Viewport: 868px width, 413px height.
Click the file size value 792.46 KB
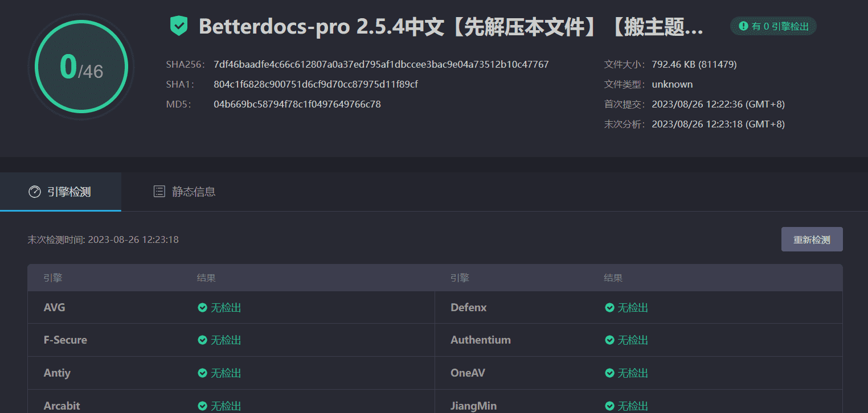(x=694, y=64)
